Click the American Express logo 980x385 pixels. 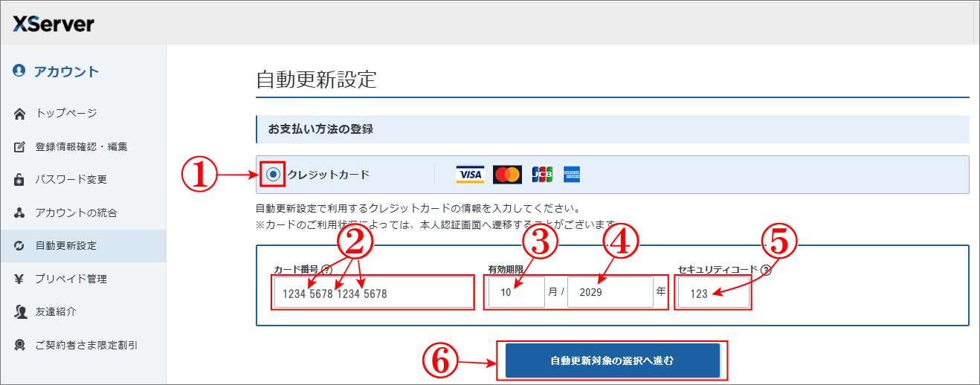(572, 175)
